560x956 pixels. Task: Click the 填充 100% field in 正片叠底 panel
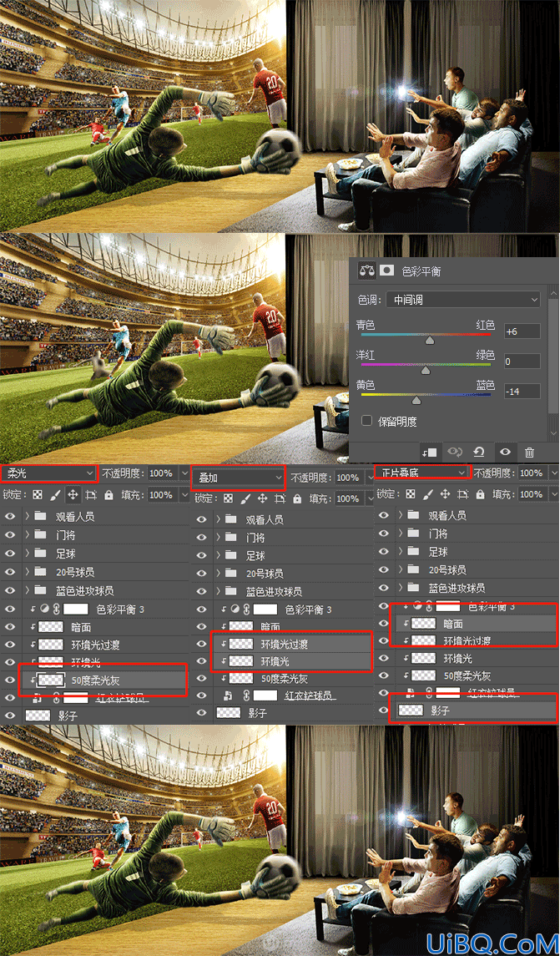[532, 493]
